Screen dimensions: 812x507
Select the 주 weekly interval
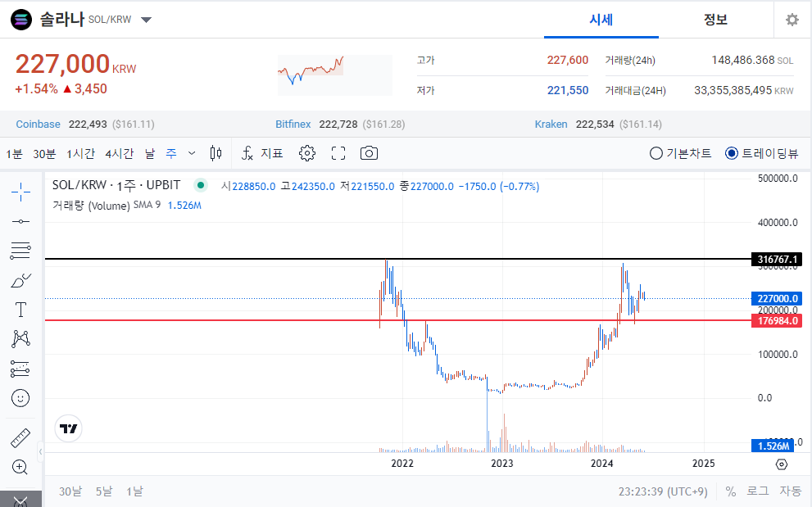tap(171, 154)
